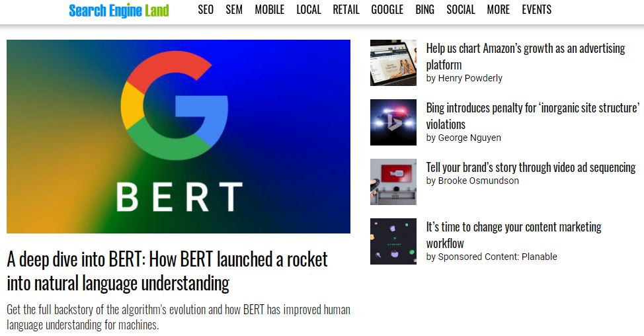Open the EVENTS page
Viewport: 644px width, 336px height.
(x=536, y=9)
